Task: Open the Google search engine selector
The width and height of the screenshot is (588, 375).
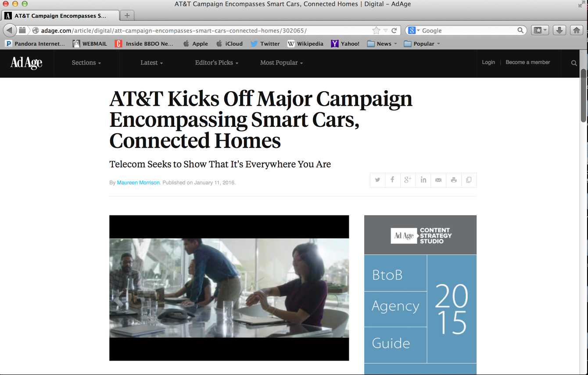Action: tap(414, 30)
